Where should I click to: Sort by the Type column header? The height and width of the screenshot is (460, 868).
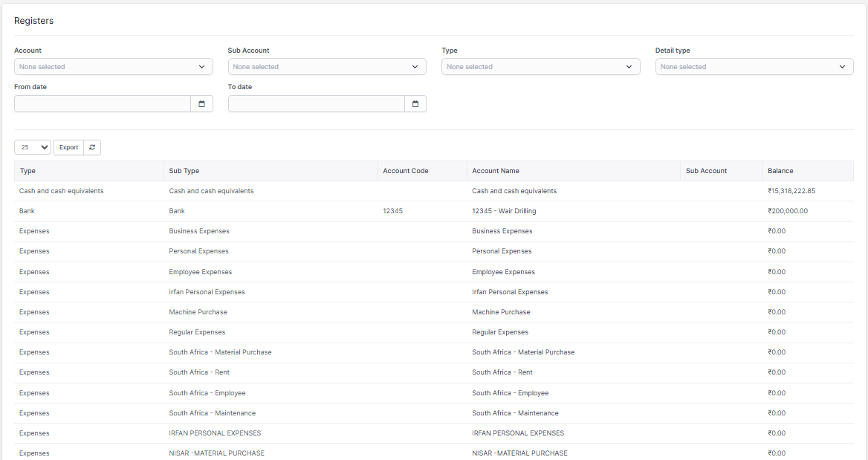[27, 171]
